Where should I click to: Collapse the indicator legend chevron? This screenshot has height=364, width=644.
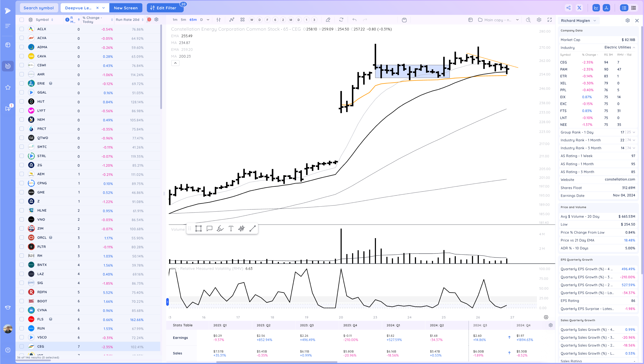point(175,63)
